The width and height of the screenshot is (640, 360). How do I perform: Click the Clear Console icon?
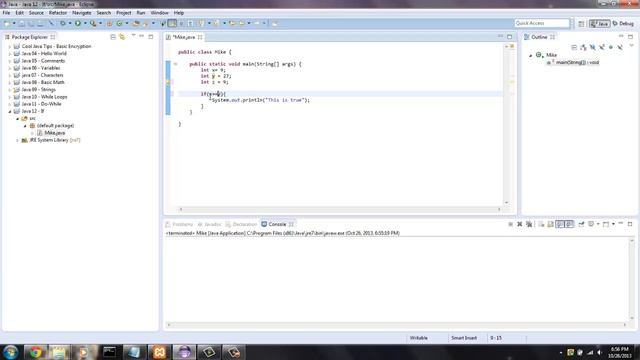pyautogui.click(x=541, y=224)
